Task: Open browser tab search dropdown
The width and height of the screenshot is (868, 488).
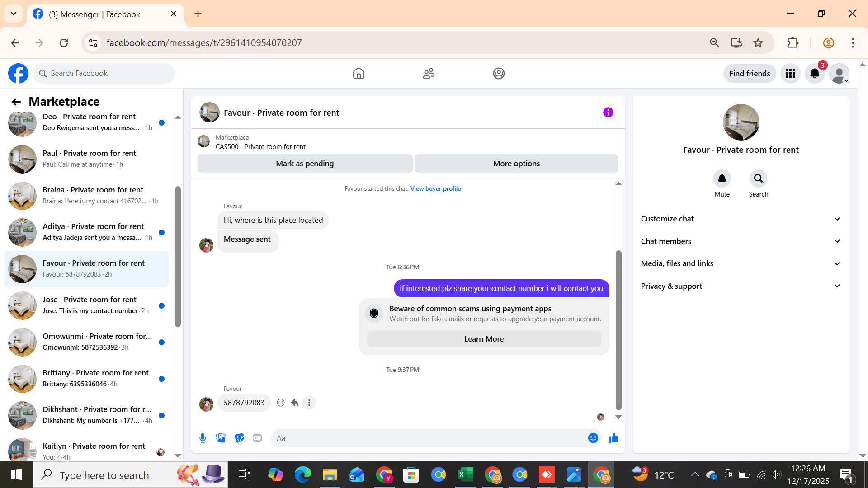Action: click(x=14, y=14)
